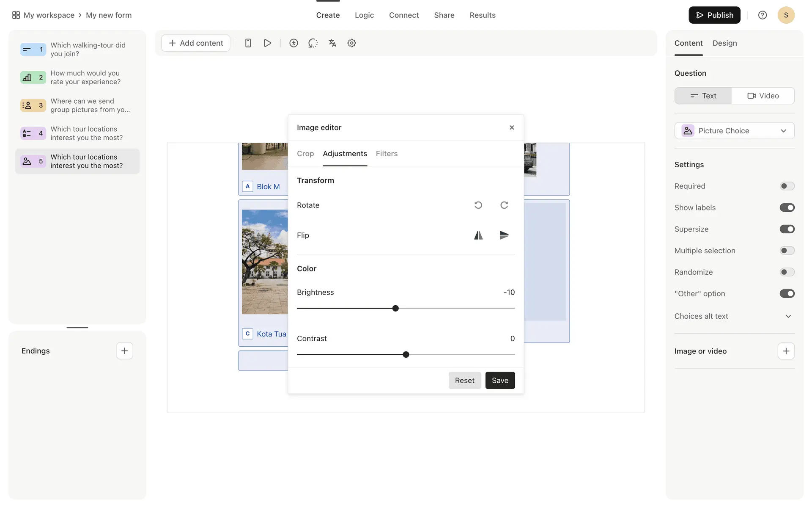The image size is (812, 508).
Task: Switch to the Filters tab
Action: [x=387, y=154]
